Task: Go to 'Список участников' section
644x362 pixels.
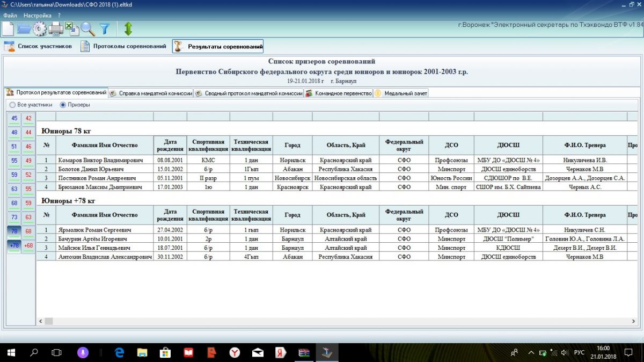Action: tap(38, 46)
